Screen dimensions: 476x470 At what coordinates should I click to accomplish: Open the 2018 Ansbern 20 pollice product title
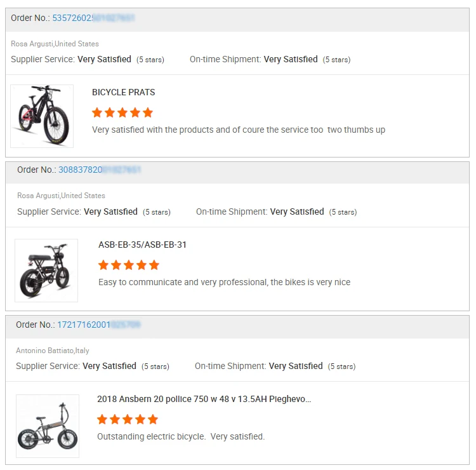204,399
